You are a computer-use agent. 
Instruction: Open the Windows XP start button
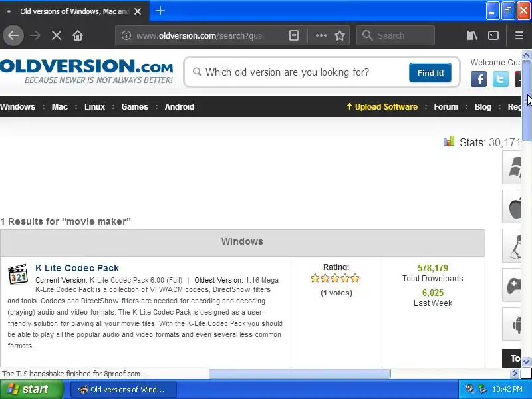point(31,389)
